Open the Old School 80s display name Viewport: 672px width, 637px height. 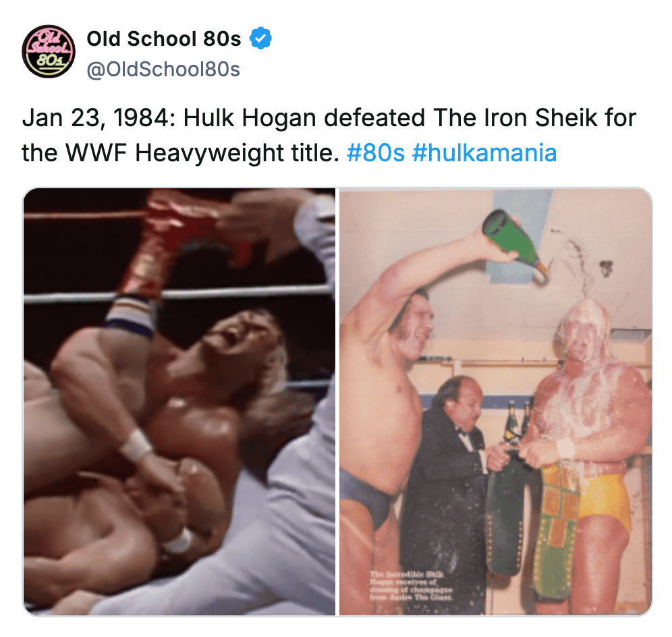point(164,38)
